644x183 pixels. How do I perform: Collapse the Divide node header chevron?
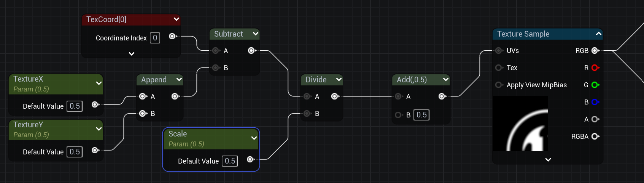coord(339,79)
